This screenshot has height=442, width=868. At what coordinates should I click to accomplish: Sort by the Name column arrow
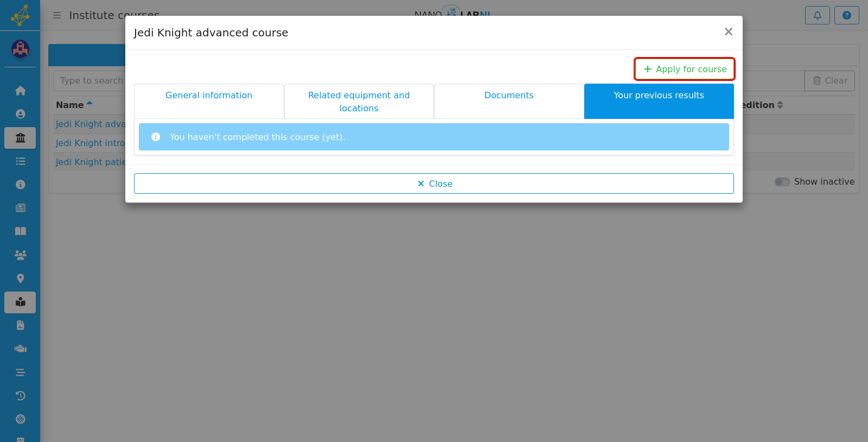90,103
